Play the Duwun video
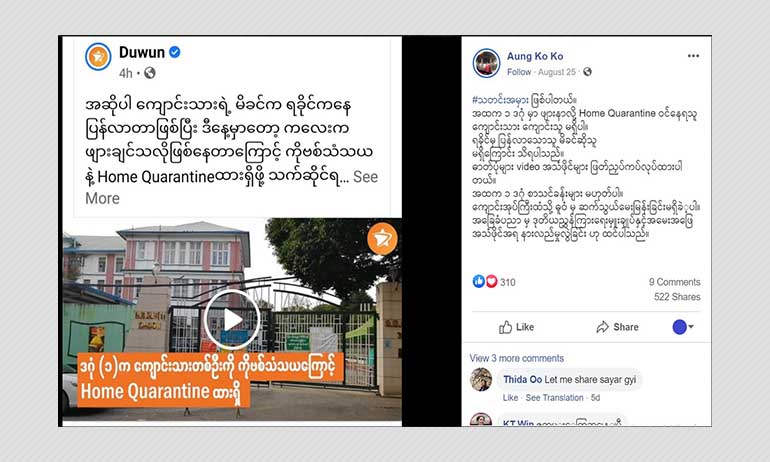The width and height of the screenshot is (770, 462). point(232,320)
